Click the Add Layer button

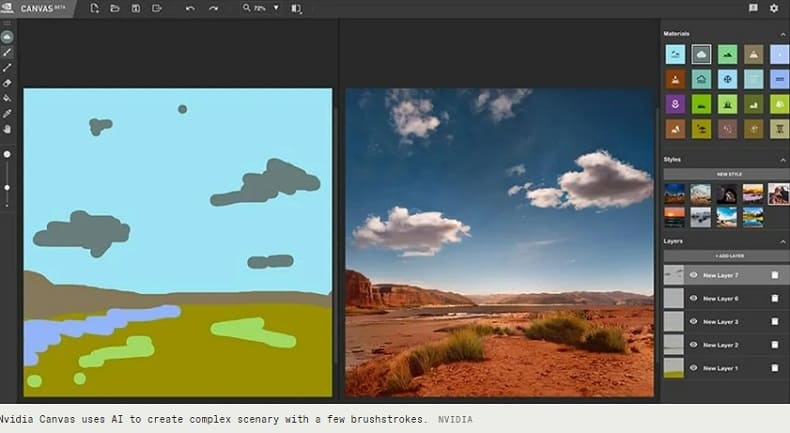click(729, 256)
